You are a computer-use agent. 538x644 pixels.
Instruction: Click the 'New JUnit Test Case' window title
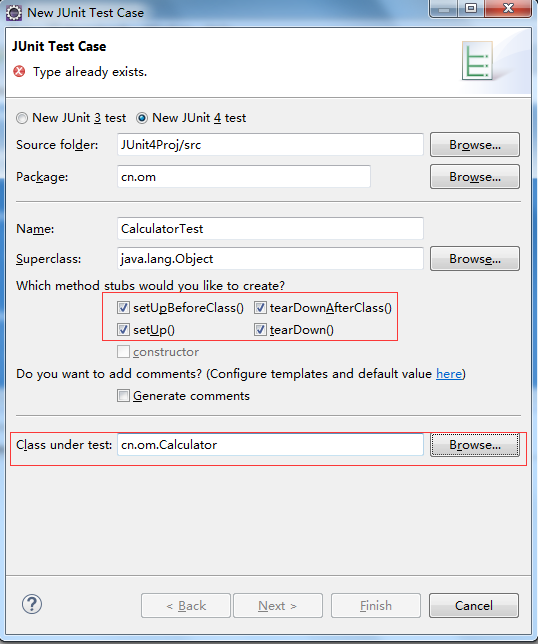(x=85, y=13)
